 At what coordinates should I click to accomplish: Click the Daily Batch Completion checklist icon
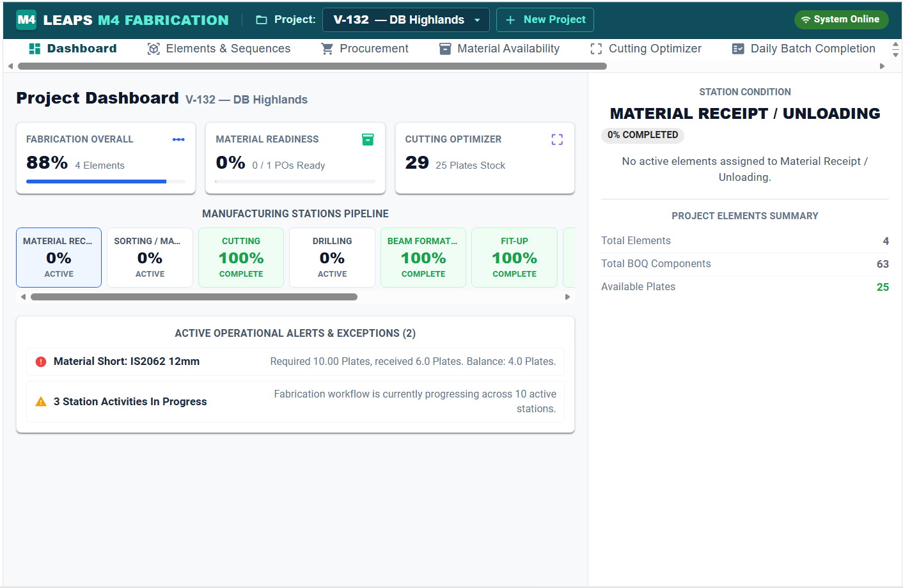pyautogui.click(x=738, y=49)
